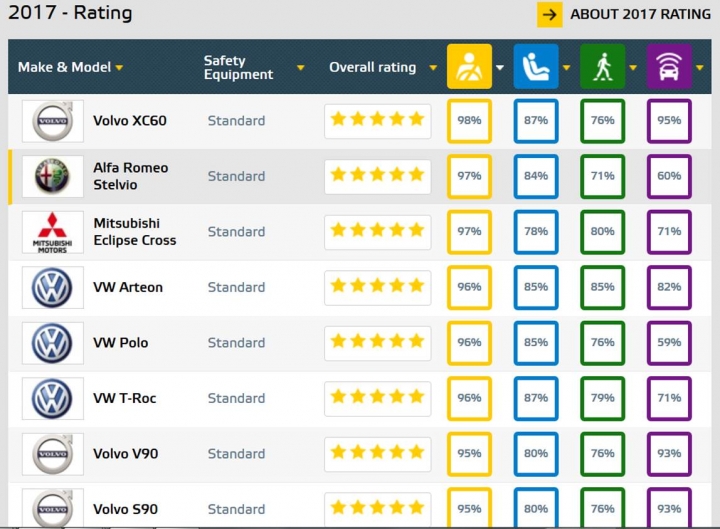Click Volvo XC60 95% safety assist score

coord(669,121)
